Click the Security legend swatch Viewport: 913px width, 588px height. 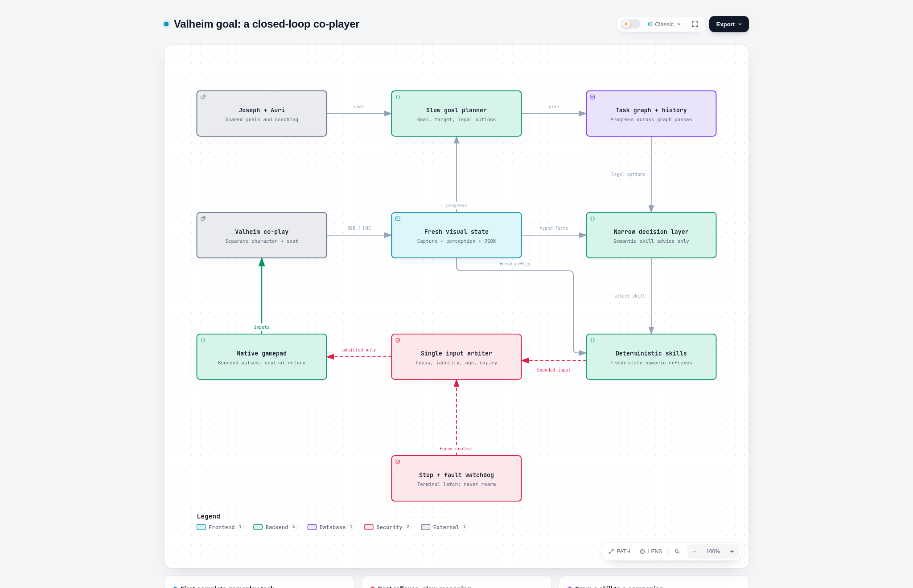[369, 527]
